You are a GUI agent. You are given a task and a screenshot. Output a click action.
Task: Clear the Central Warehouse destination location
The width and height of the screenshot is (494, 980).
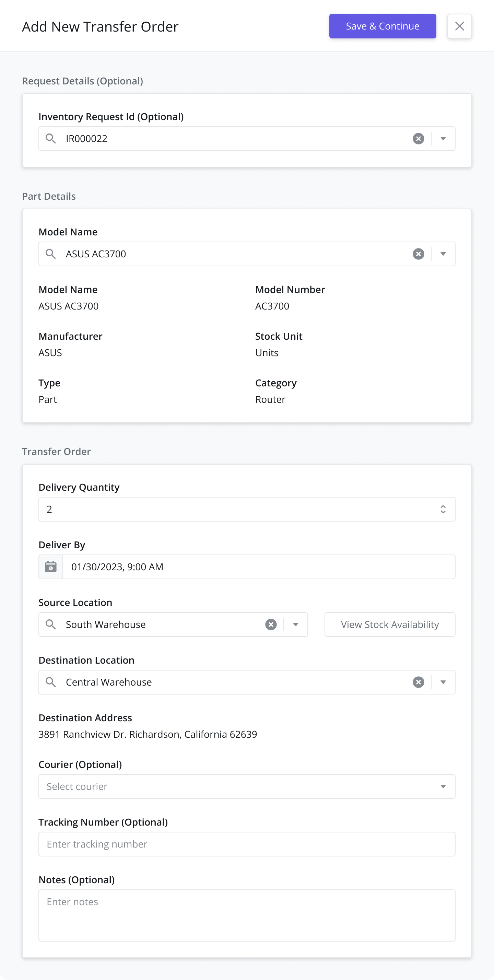[x=418, y=682]
